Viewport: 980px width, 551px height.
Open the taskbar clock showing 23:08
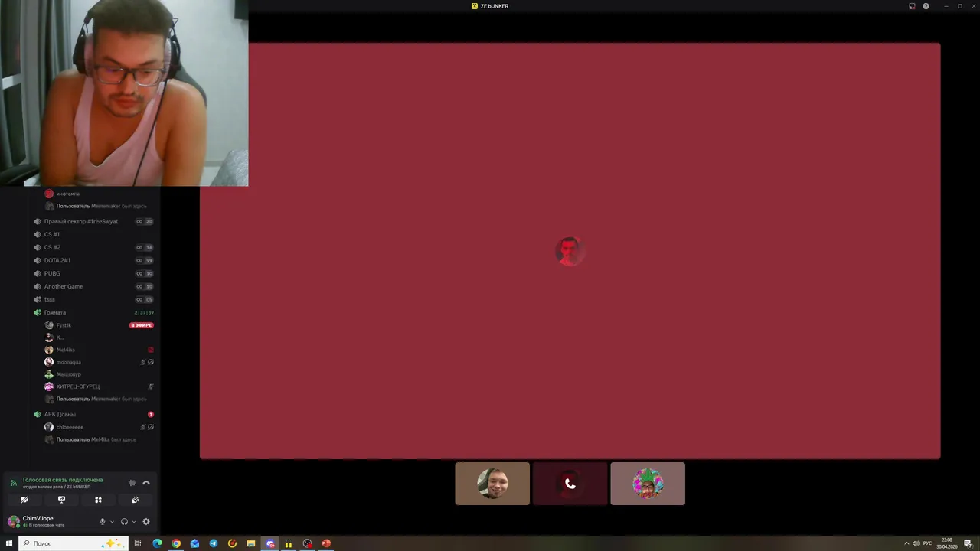click(947, 543)
